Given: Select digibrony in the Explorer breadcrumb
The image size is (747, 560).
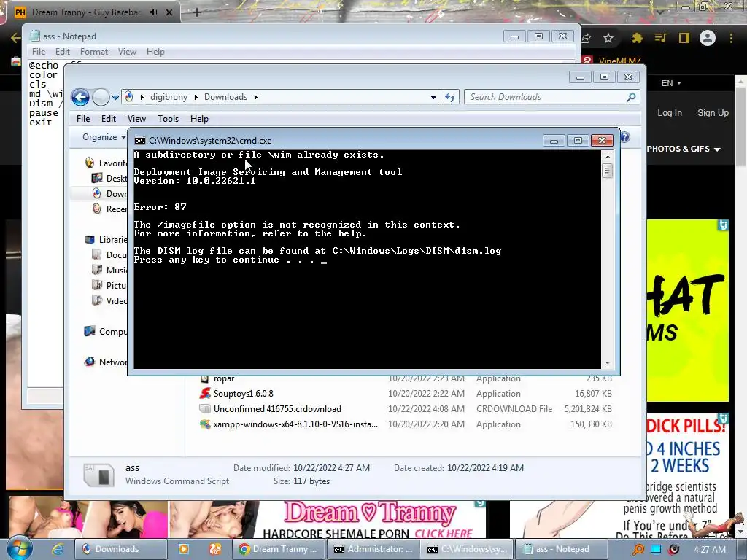Looking at the screenshot, I should [x=169, y=97].
